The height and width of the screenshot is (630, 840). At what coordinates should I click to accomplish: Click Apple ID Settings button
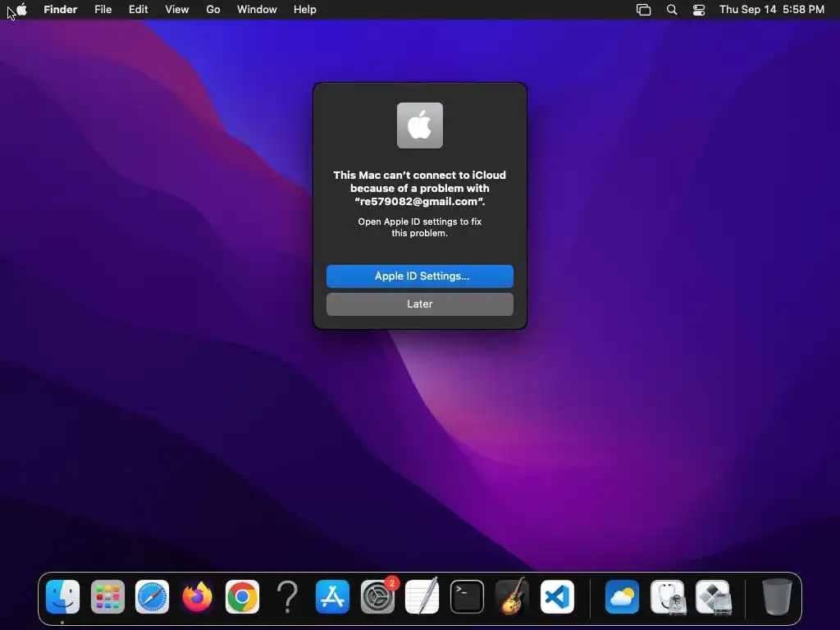[420, 276]
